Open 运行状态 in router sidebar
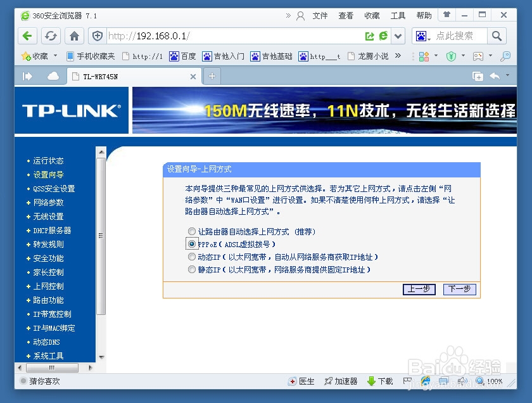 coord(49,160)
